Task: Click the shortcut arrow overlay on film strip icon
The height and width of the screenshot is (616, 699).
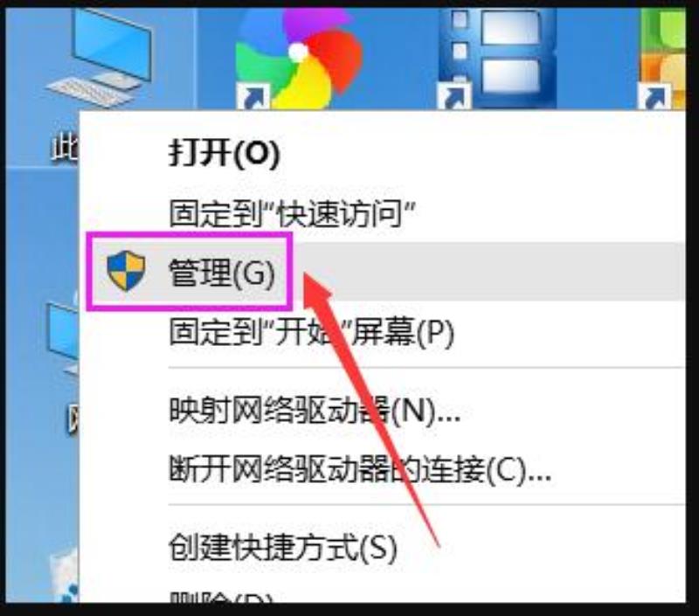Action: coord(454,96)
